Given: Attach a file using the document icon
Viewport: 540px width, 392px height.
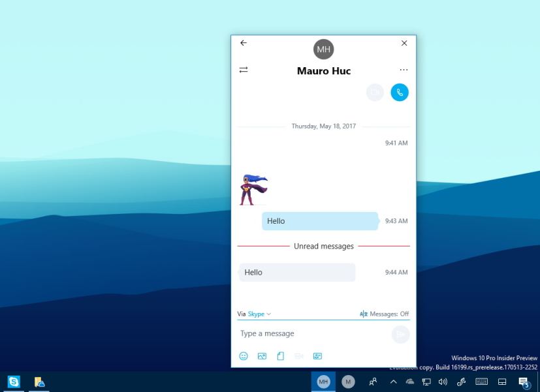Looking at the screenshot, I should click(280, 356).
